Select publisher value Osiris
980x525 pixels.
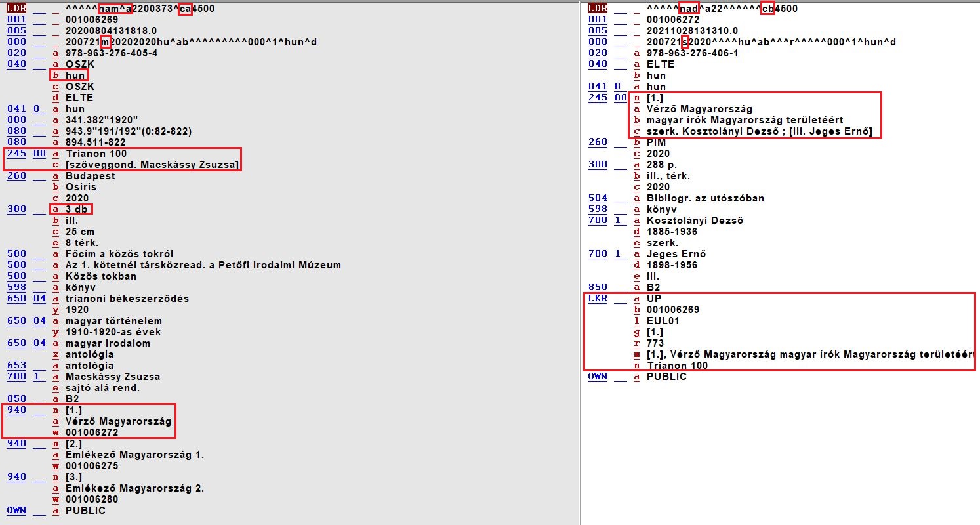81,187
